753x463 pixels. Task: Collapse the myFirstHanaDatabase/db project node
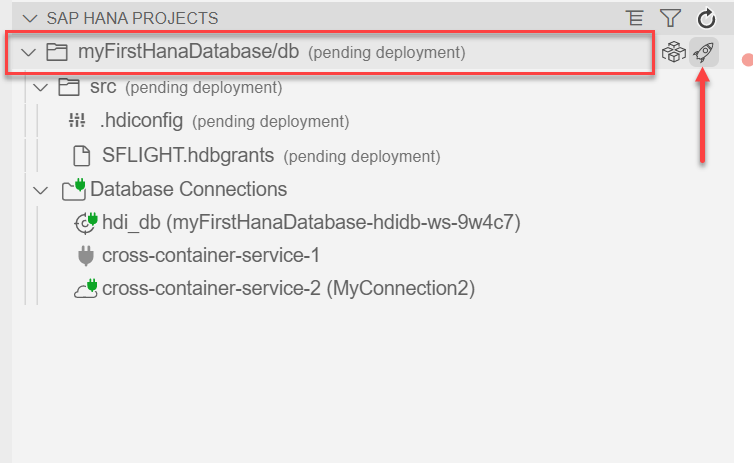click(28, 52)
